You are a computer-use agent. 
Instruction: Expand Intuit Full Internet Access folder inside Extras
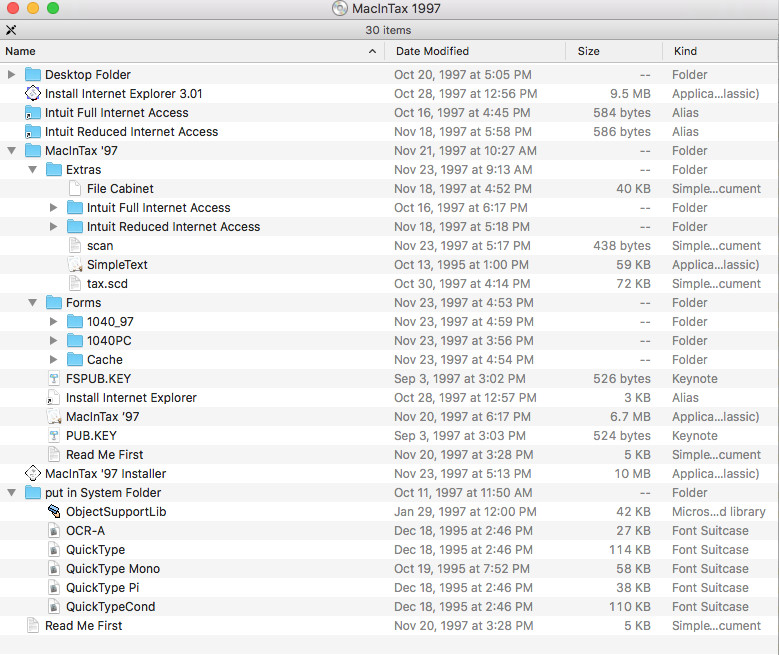[x=53, y=208]
